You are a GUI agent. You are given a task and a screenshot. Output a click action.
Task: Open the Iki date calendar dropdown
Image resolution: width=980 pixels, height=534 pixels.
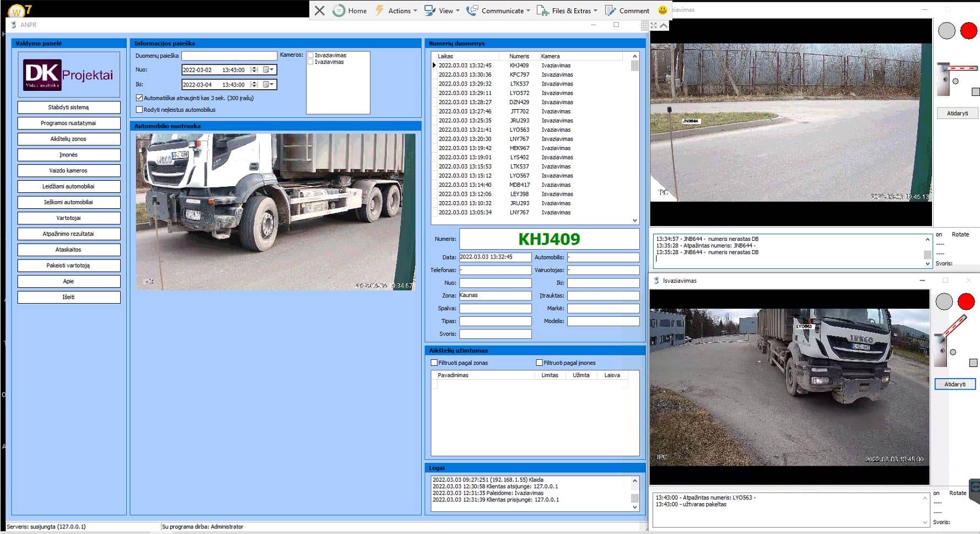click(268, 85)
